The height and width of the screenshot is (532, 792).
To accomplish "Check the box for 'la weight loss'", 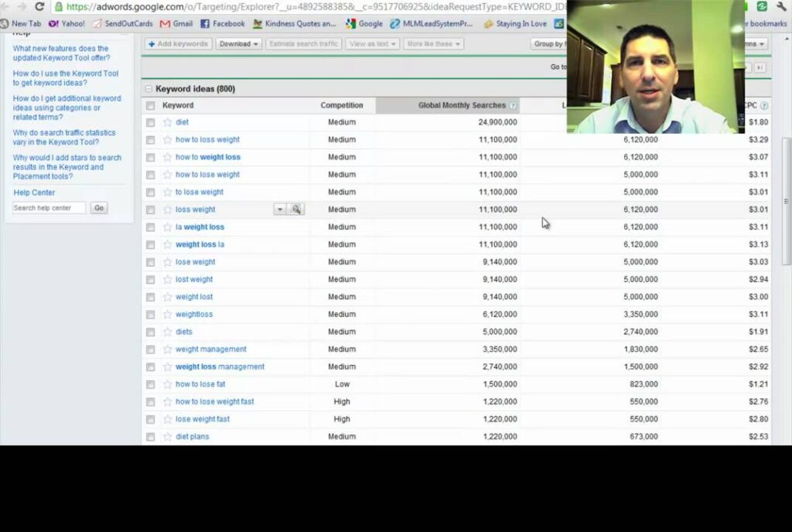I will [150, 227].
